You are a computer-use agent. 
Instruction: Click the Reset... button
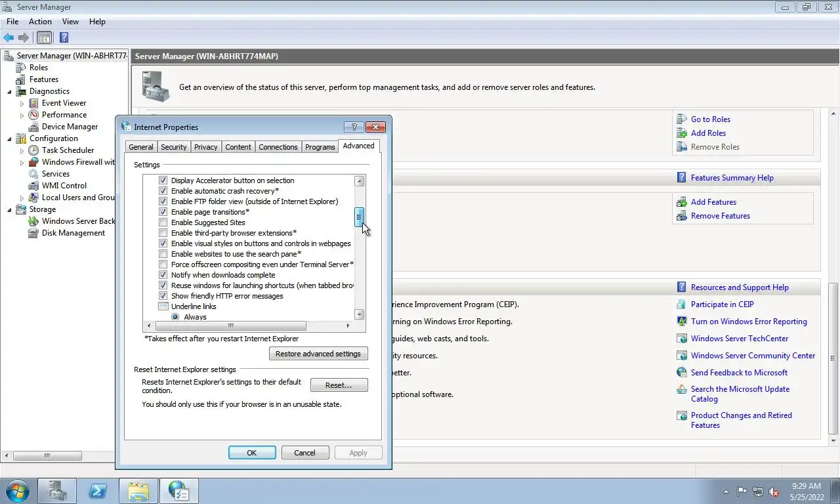click(x=339, y=385)
